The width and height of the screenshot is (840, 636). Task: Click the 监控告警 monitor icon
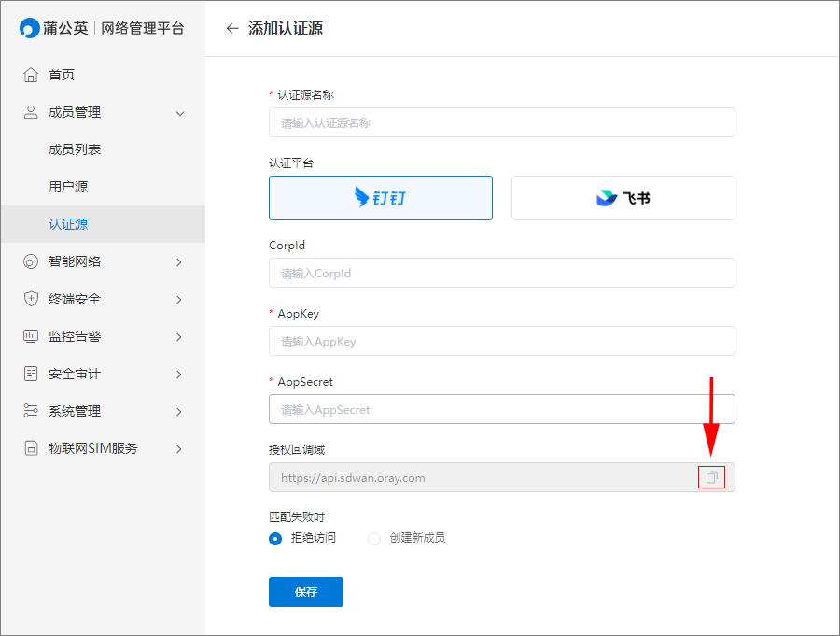(x=31, y=336)
